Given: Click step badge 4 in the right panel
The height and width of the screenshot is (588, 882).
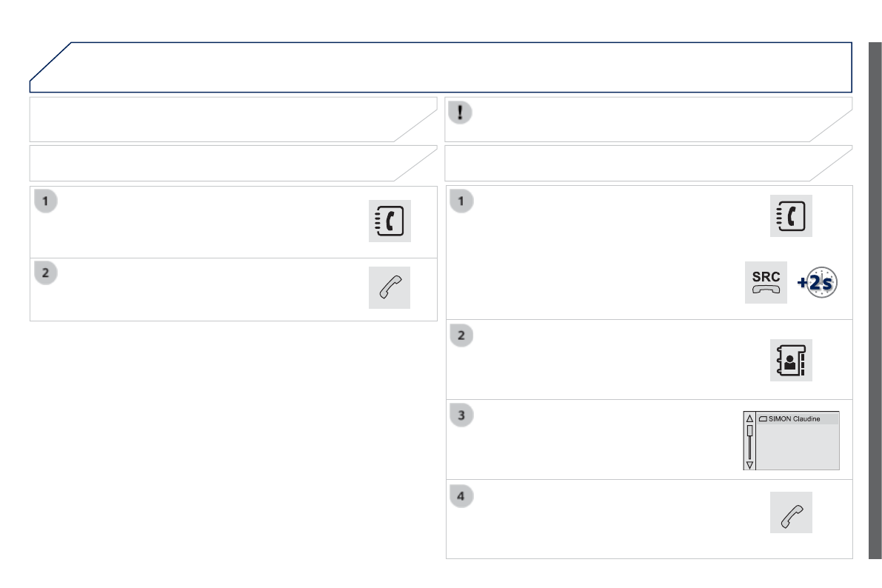Looking at the screenshot, I should [462, 495].
